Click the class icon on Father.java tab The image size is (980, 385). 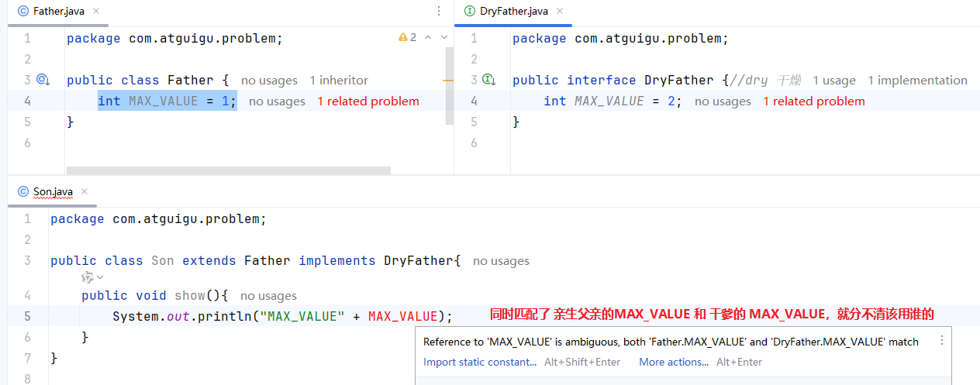point(22,11)
